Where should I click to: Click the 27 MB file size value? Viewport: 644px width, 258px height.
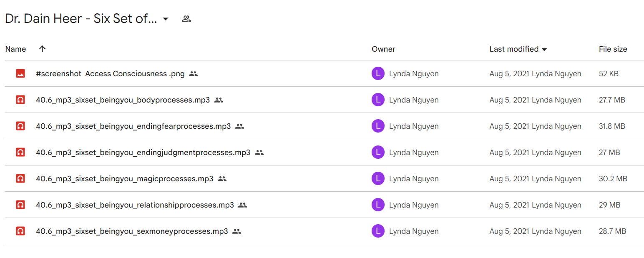(609, 153)
